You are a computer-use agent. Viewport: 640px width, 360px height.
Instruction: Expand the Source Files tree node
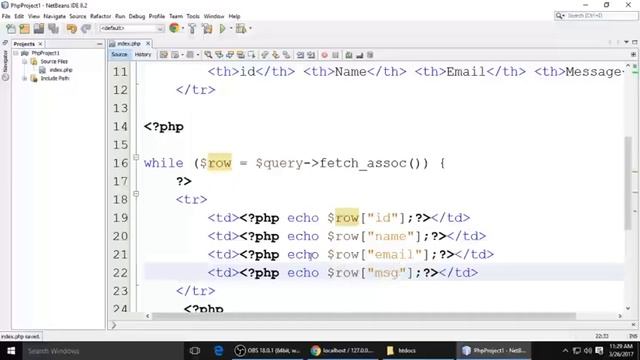click(24, 62)
